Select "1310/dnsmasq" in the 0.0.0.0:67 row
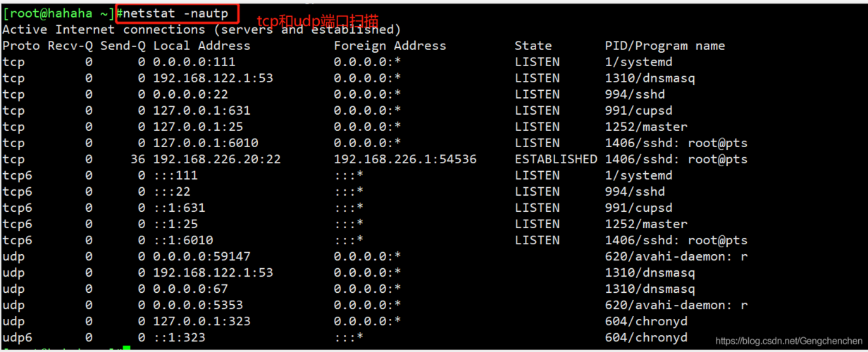Image resolution: width=868 pixels, height=352 pixels. (x=650, y=289)
